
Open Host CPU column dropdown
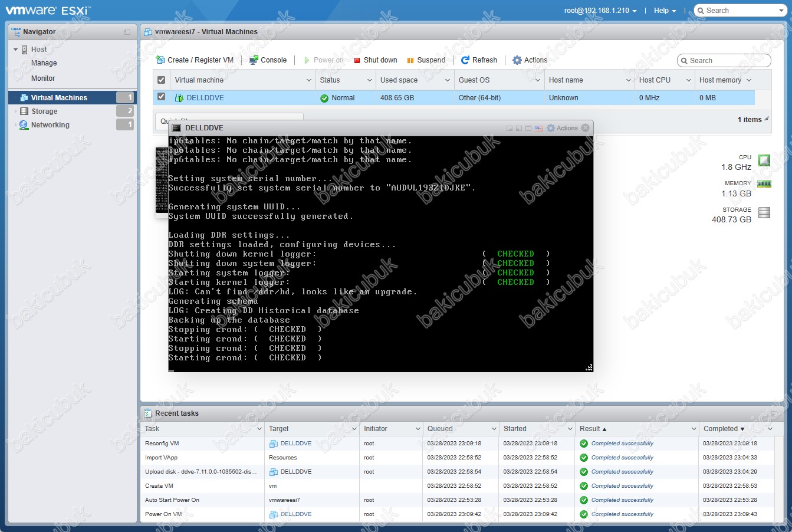(689, 80)
